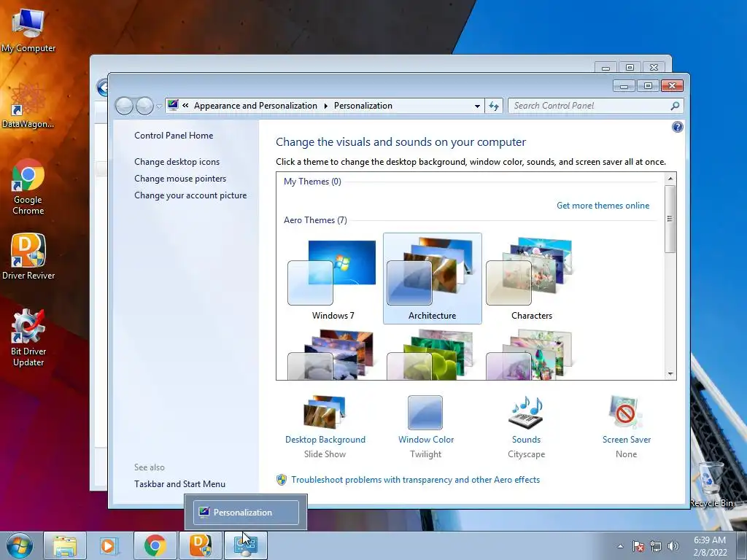Click the theme list scrollbar thumb
The height and width of the screenshot is (560, 747).
(x=670, y=219)
